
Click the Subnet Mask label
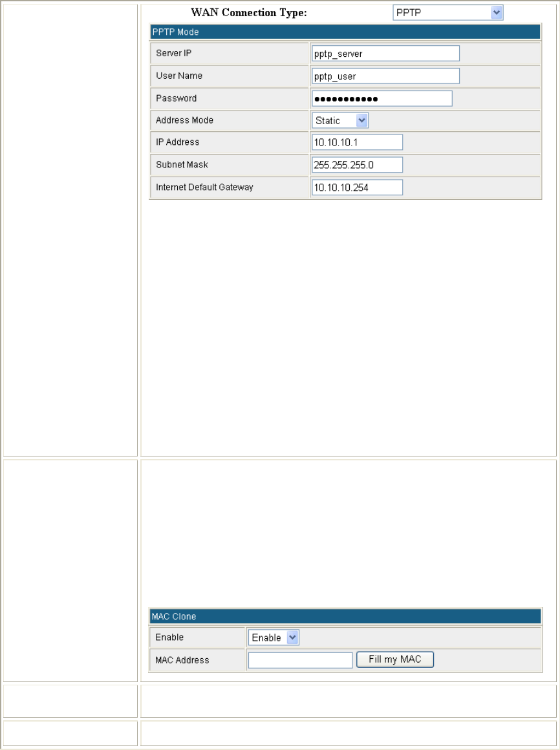point(182,164)
